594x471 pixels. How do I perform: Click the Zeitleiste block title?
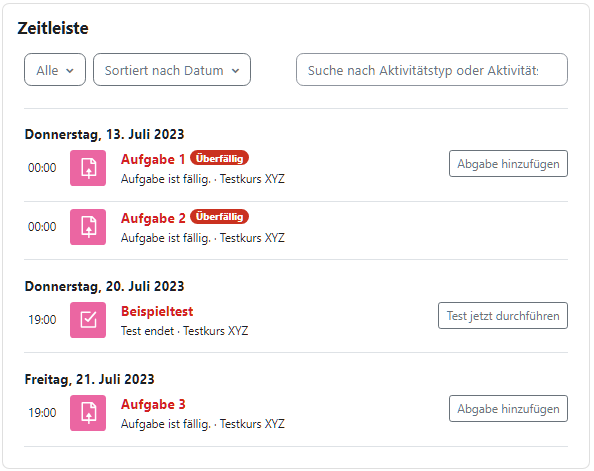53,28
